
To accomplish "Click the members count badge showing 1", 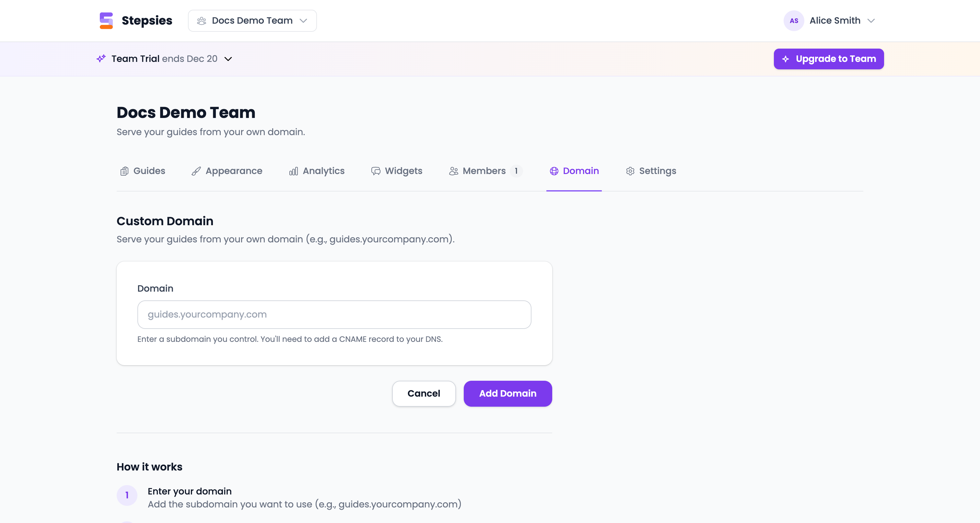I will coord(516,171).
